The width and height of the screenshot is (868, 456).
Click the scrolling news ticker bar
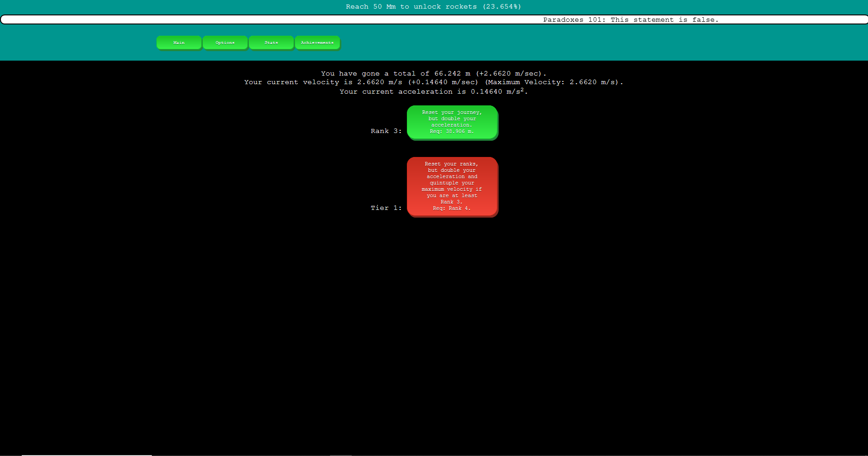tap(434, 19)
